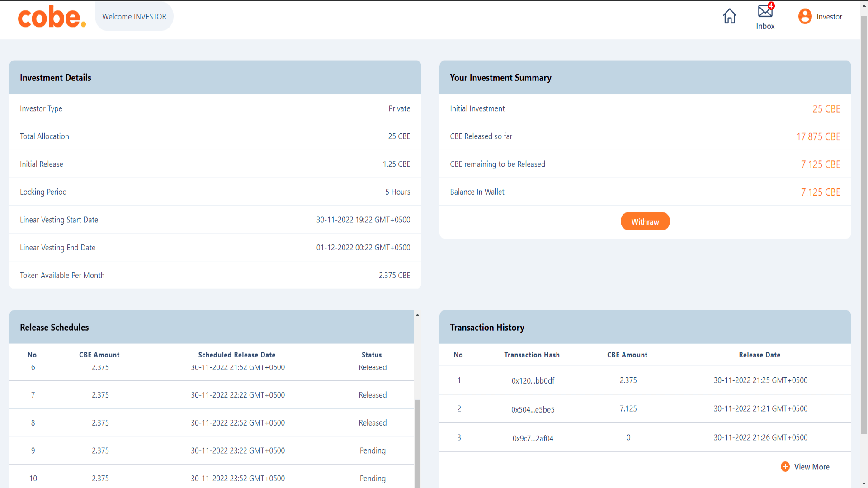
Task: Click the Investor profile avatar icon
Action: coord(805,17)
